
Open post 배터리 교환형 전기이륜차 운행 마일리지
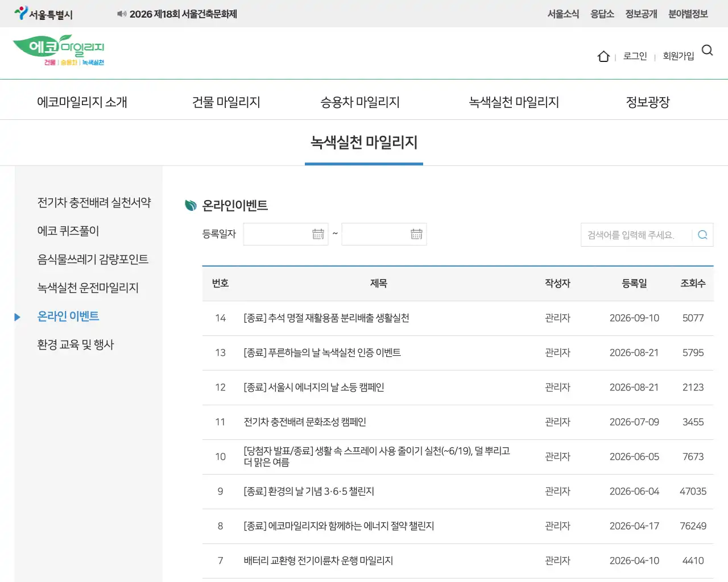318,560
